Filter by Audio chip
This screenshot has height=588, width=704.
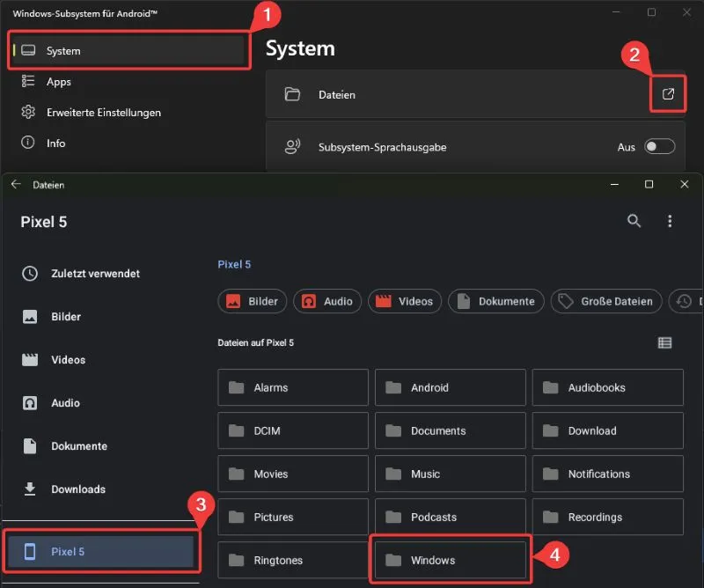(326, 301)
